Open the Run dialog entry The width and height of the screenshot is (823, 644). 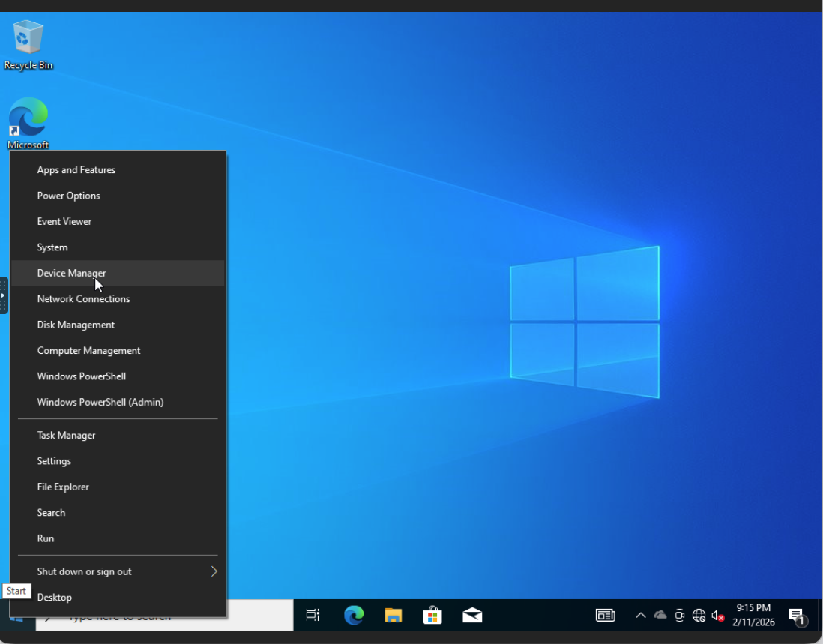click(x=118, y=538)
